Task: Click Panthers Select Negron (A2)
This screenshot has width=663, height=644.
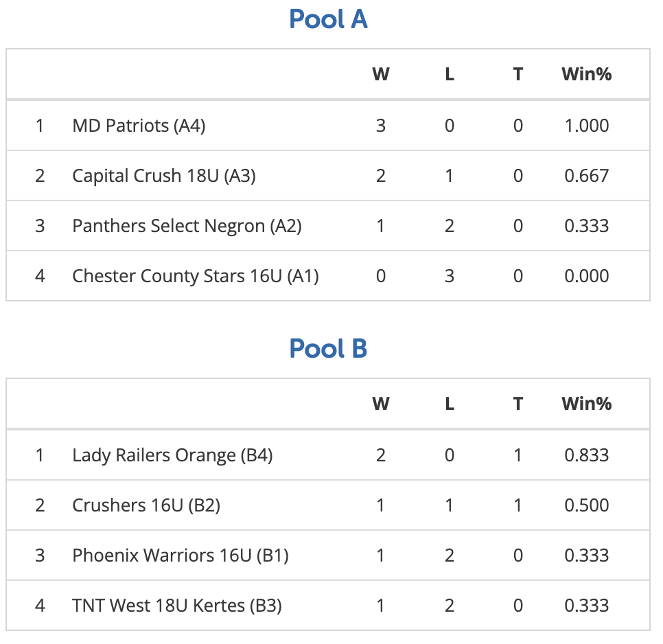Action: [x=187, y=226]
